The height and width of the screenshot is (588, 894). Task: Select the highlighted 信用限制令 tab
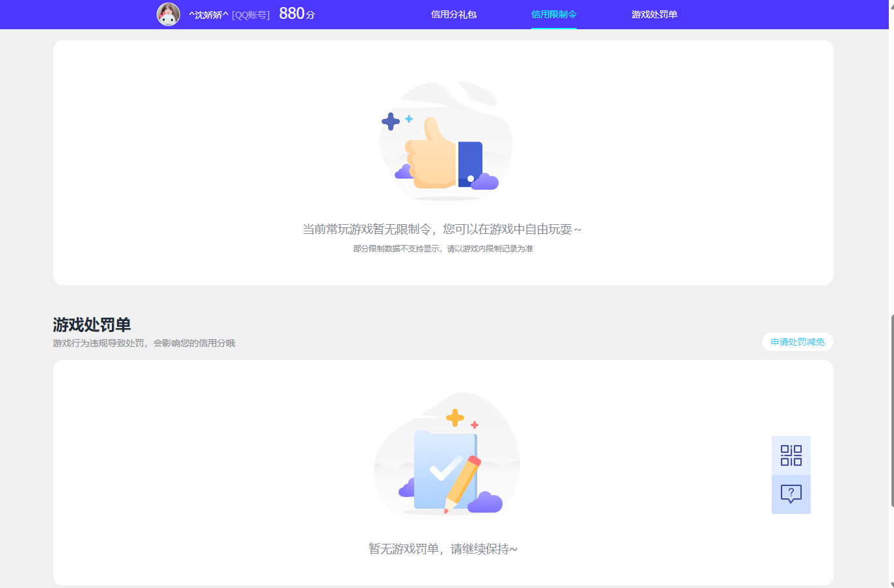point(553,14)
